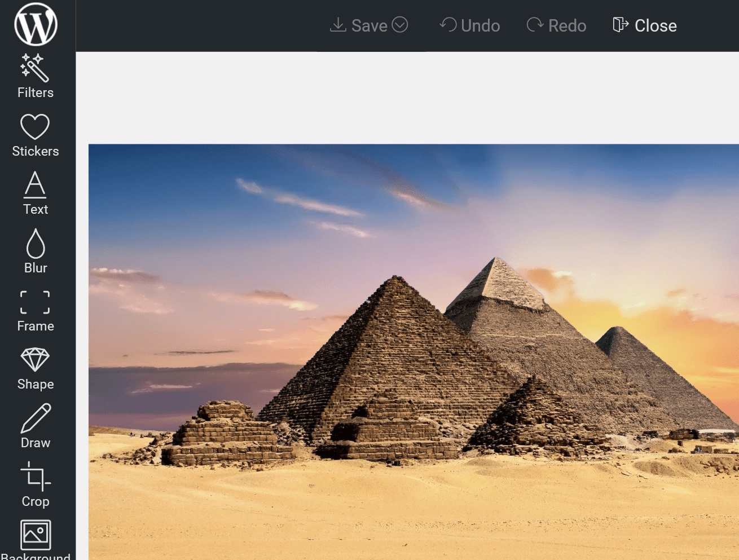Undo the last edit
Screen dimensions: 739x560
[x=469, y=26]
